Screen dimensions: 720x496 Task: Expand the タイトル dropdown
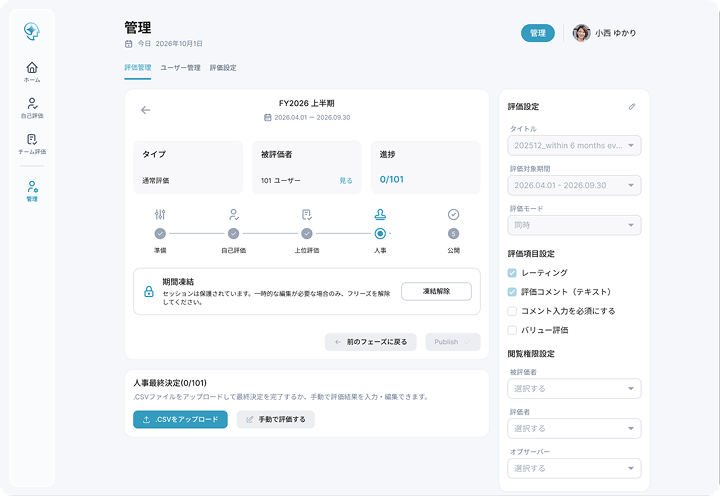[x=574, y=146]
